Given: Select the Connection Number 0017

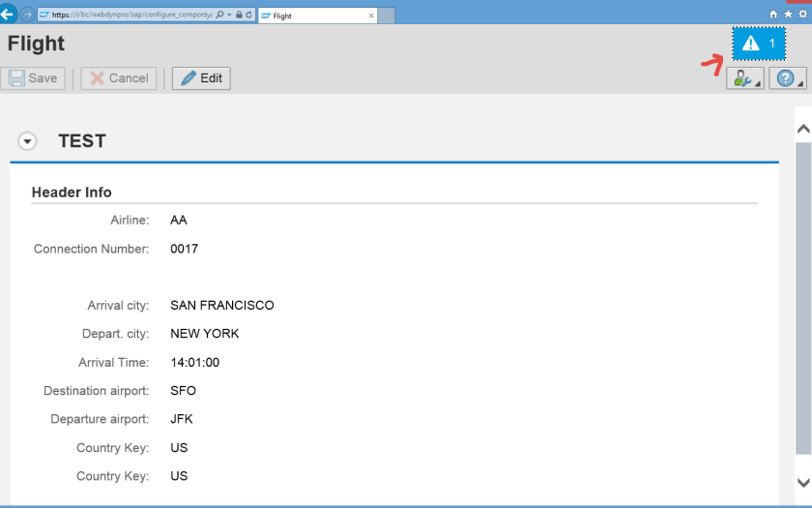Looking at the screenshot, I should coord(185,249).
